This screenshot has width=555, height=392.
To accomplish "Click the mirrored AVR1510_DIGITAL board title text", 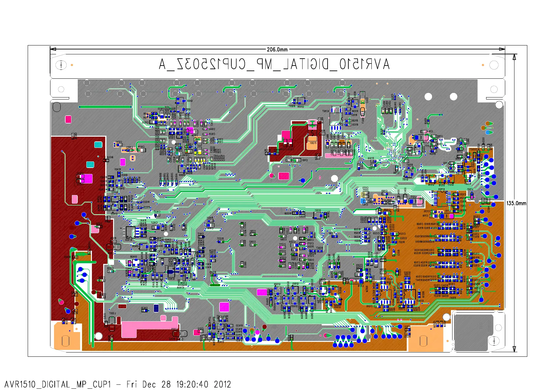I will pyautogui.click(x=274, y=65).
